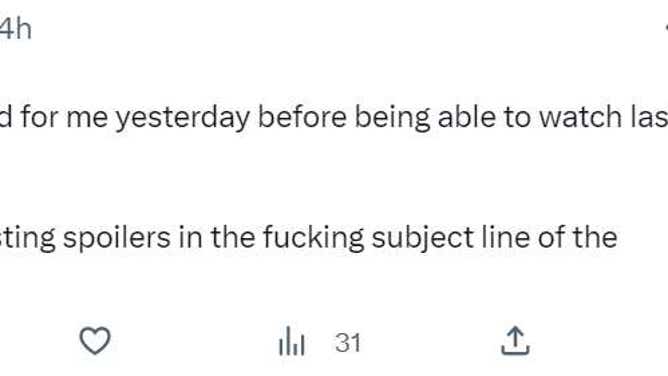Click the 31 views count
The image size is (668, 376).
point(348,343)
